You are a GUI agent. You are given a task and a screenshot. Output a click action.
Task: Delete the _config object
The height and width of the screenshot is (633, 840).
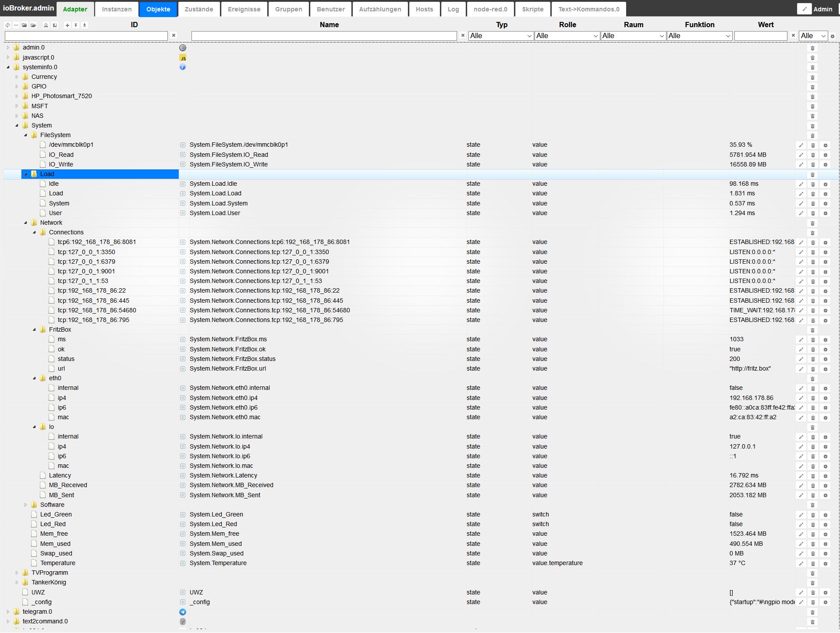(813, 602)
